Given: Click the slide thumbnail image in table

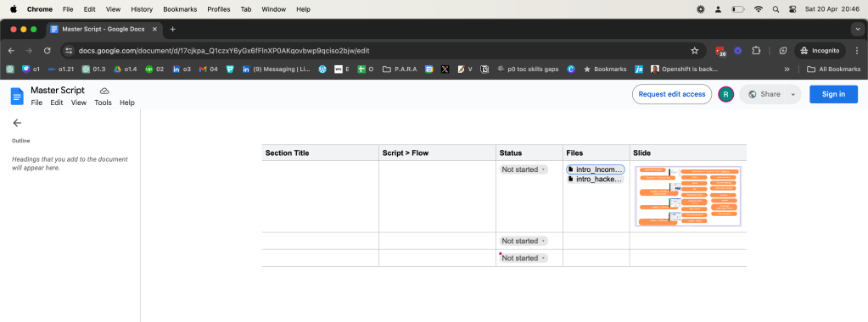Looking at the screenshot, I should point(688,197).
